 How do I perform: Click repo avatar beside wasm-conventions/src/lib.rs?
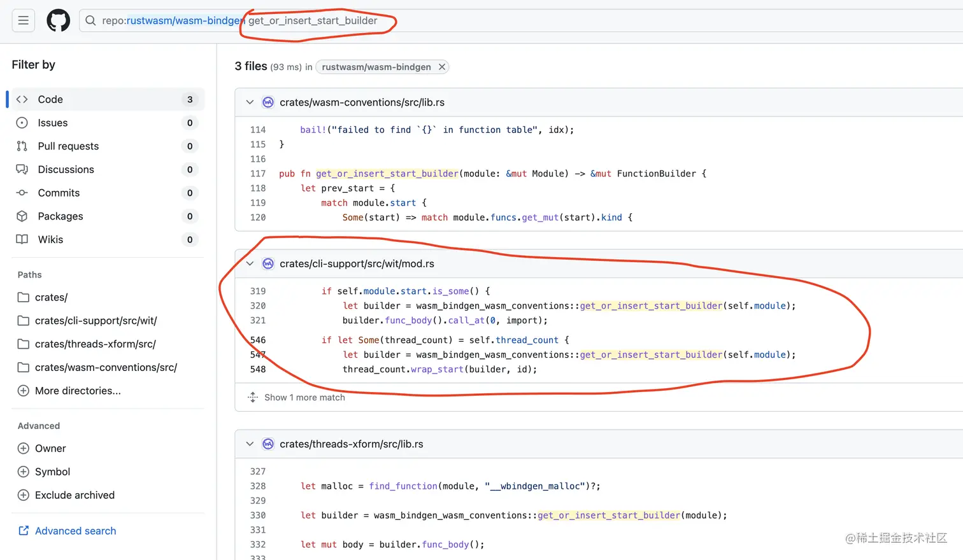[268, 102]
